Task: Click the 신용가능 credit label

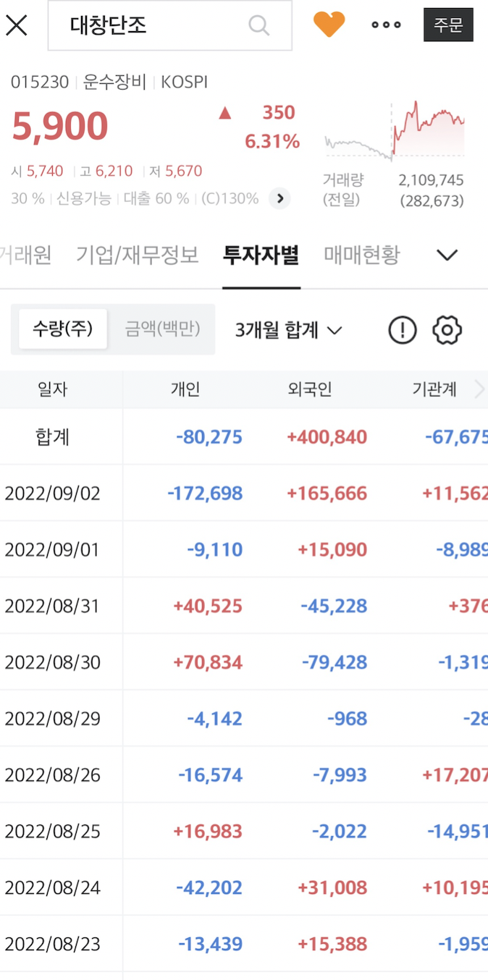Action: click(84, 198)
